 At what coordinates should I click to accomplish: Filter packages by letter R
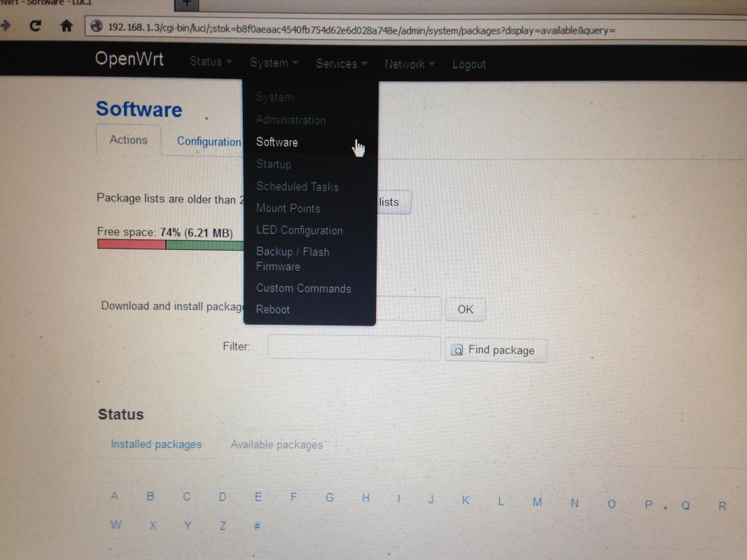[722, 505]
